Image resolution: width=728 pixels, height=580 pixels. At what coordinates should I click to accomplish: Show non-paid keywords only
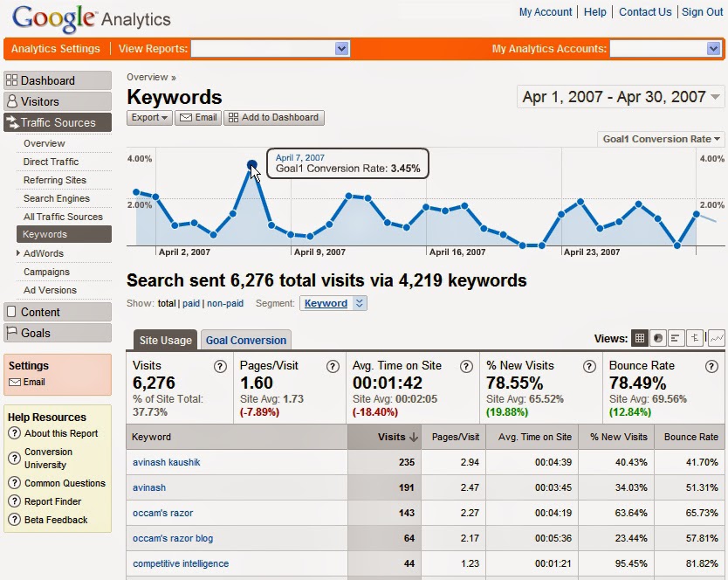pyautogui.click(x=225, y=303)
